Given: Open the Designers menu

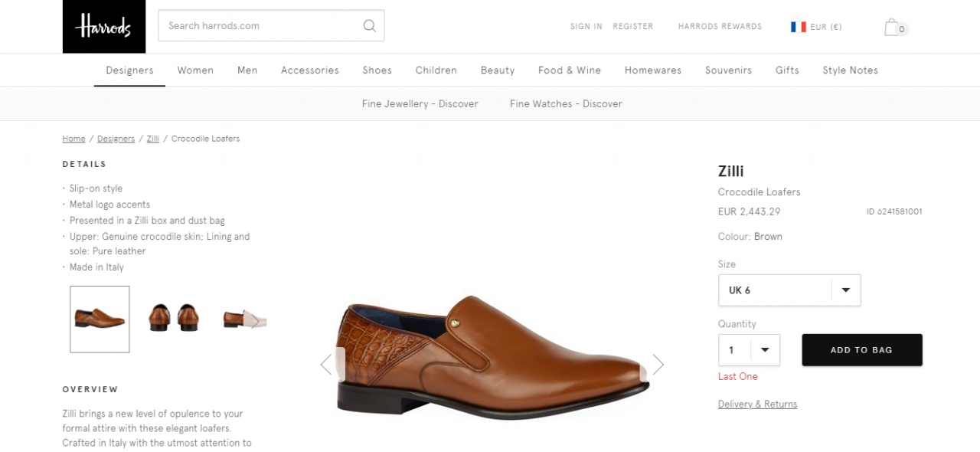Looking at the screenshot, I should (x=129, y=70).
